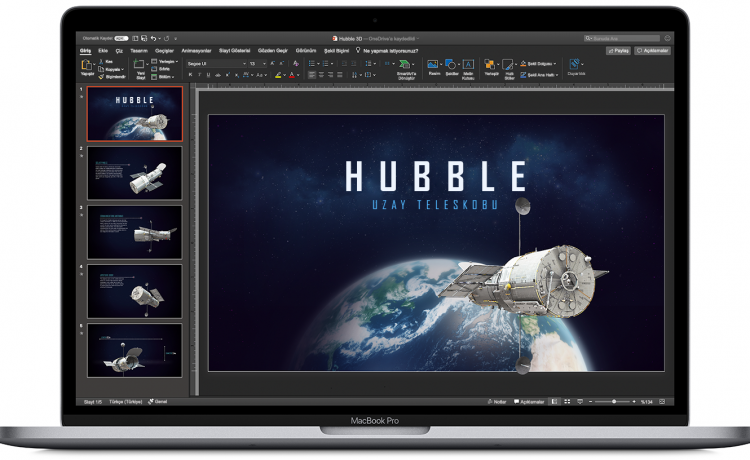
Task: Select slide 2 thumbnail in panel
Action: point(134,173)
